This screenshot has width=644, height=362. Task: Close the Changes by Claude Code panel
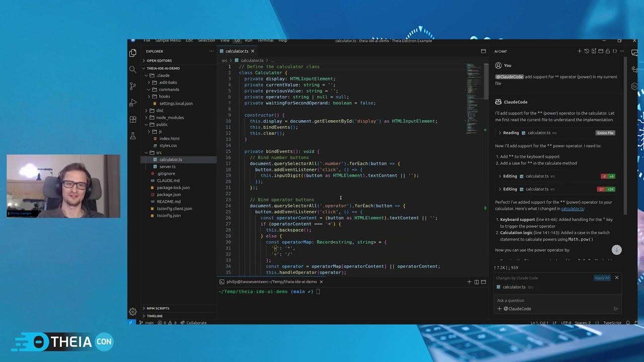pyautogui.click(x=616, y=278)
